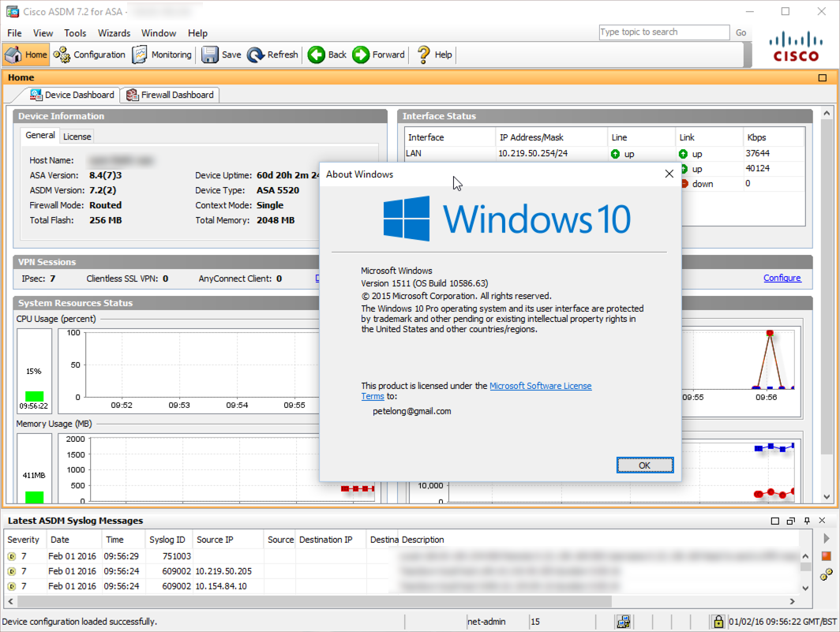The image size is (840, 632).
Task: Click the topic search input field
Action: coord(664,32)
